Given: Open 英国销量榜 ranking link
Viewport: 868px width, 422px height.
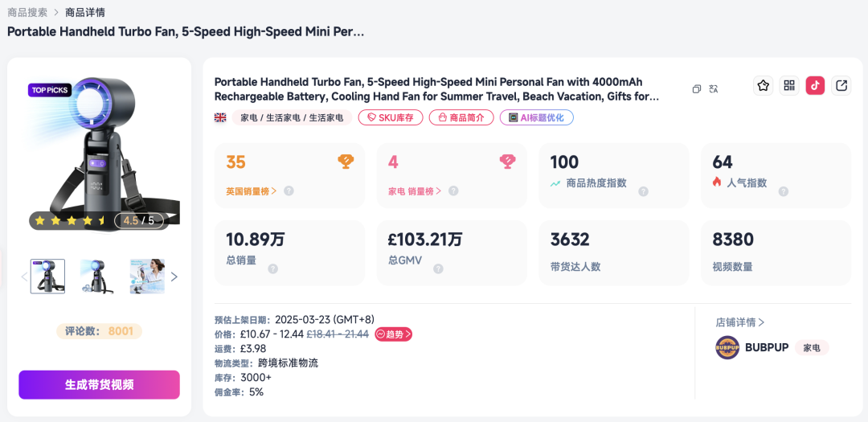Looking at the screenshot, I should click(252, 191).
